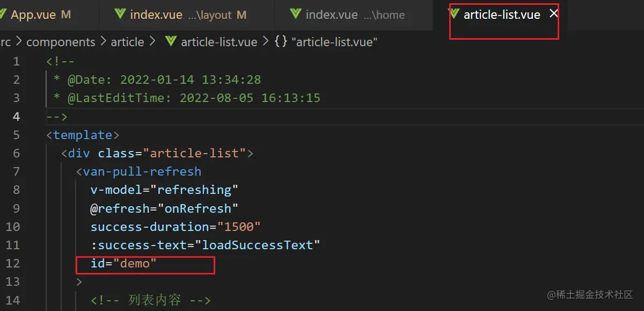Click the success-duration="1500" attribute line
644x311 pixels.
click(175, 227)
